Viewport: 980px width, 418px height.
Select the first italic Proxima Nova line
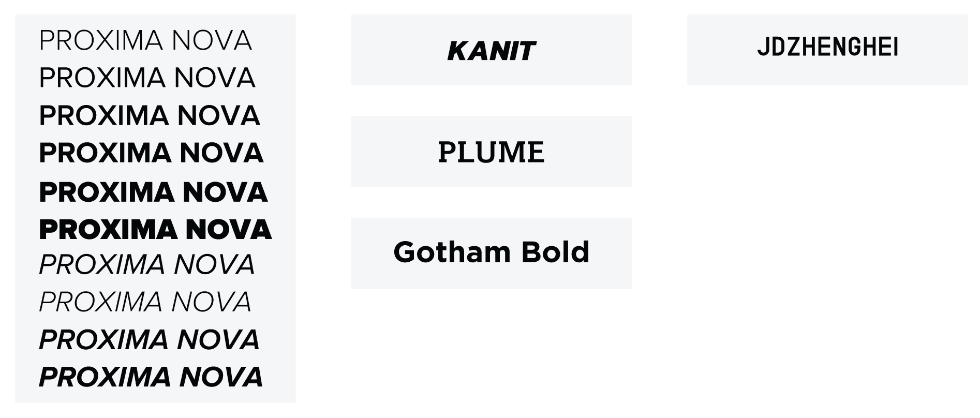[147, 265]
